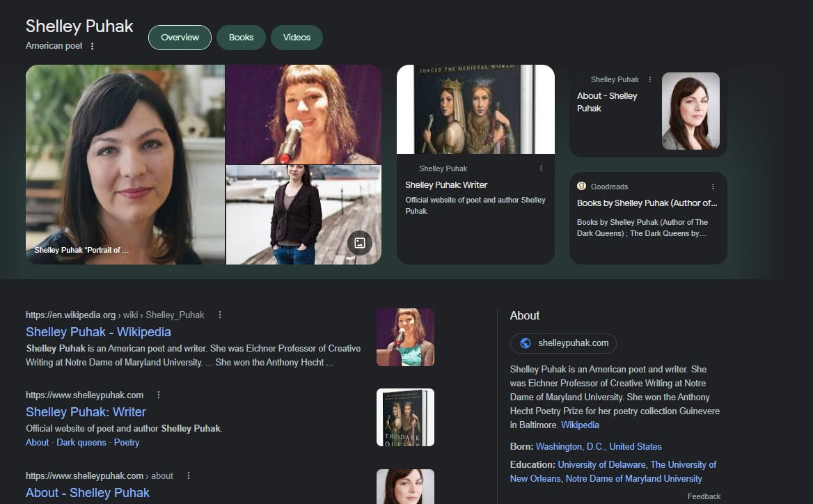
Task: Open the images gallery icon on the dock photo
Action: click(x=360, y=243)
